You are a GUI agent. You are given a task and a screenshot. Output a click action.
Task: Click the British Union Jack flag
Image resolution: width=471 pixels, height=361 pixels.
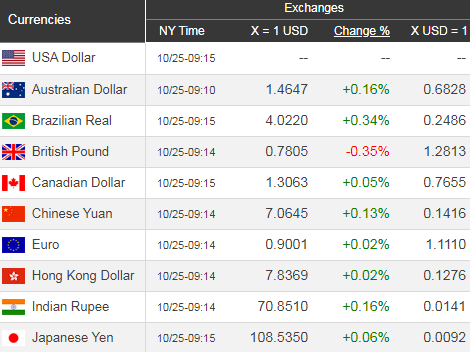[13, 152]
